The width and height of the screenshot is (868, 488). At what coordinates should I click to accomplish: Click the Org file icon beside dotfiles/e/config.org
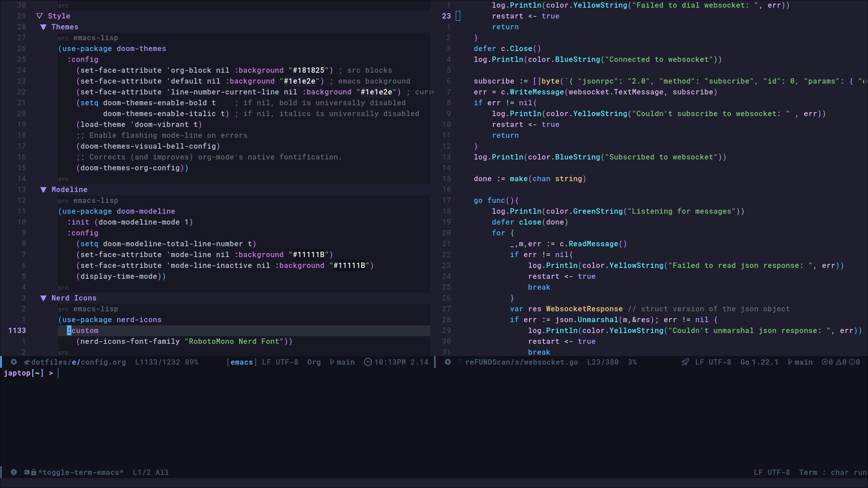coord(27,362)
